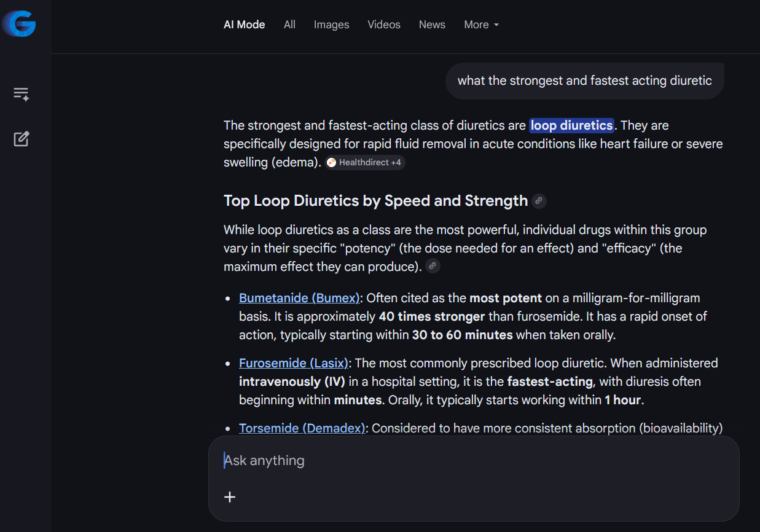Open the Healthdirect +4 sources chip
The height and width of the screenshot is (532, 760).
click(365, 163)
